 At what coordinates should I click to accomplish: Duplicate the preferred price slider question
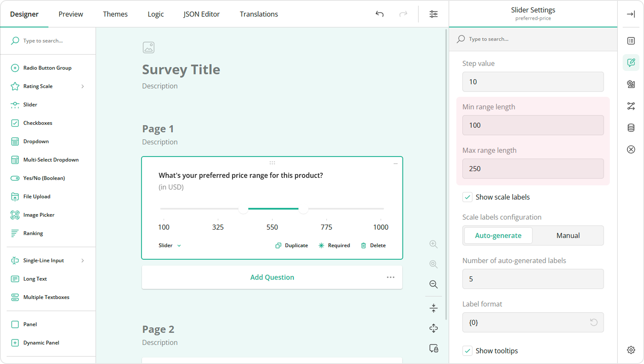pyautogui.click(x=291, y=245)
